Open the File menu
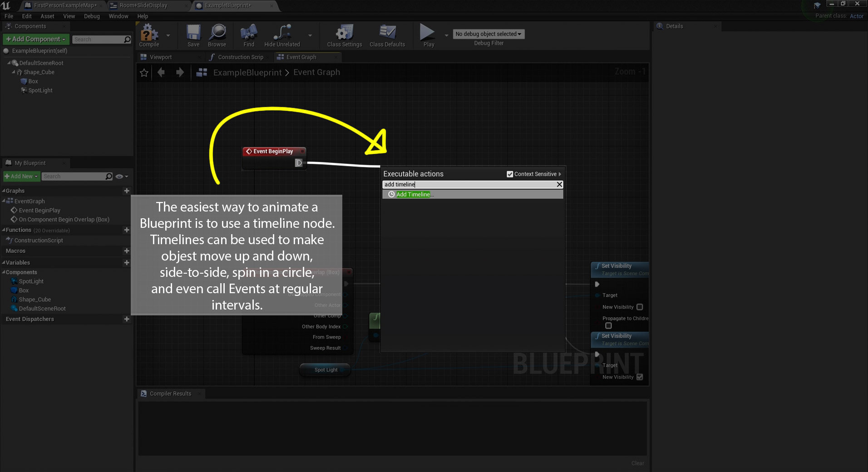 pyautogui.click(x=9, y=16)
